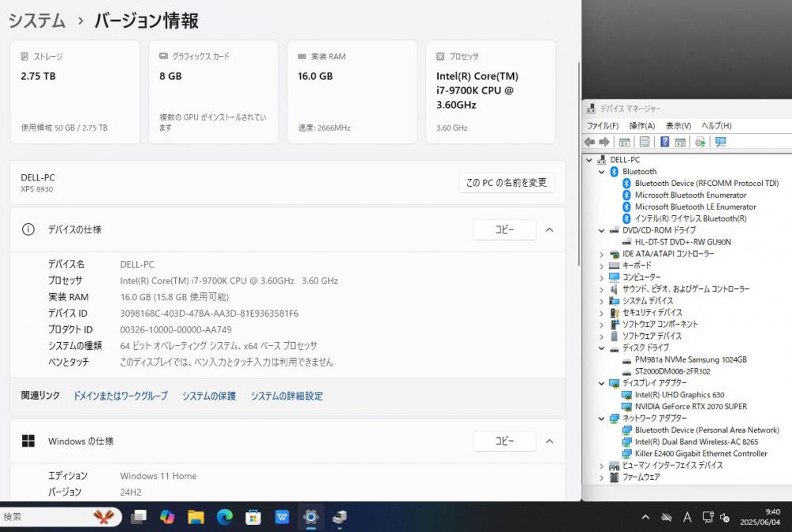The image size is (792, 532).
Task: Select PM981a NVMe Samsung 1024GB disk
Action: [x=691, y=360]
